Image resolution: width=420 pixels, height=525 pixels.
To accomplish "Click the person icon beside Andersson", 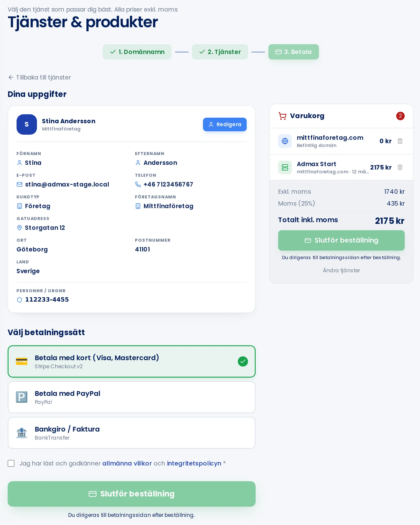I will coord(138,163).
